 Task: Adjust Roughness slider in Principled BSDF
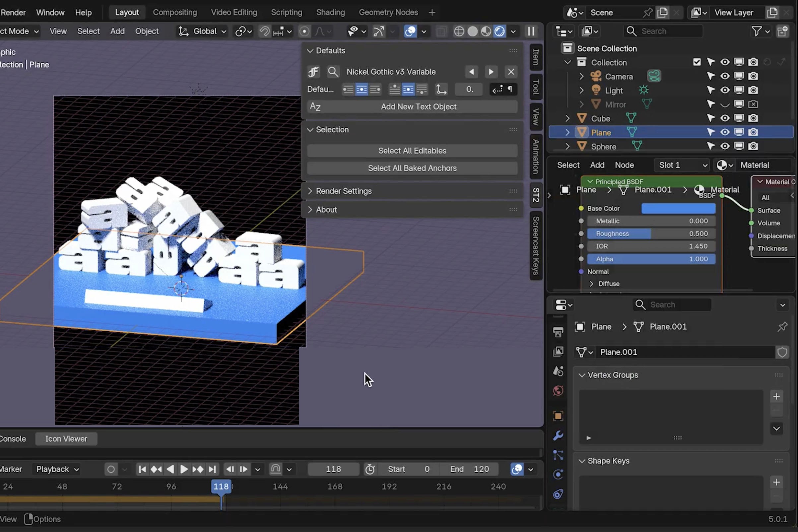pos(651,233)
